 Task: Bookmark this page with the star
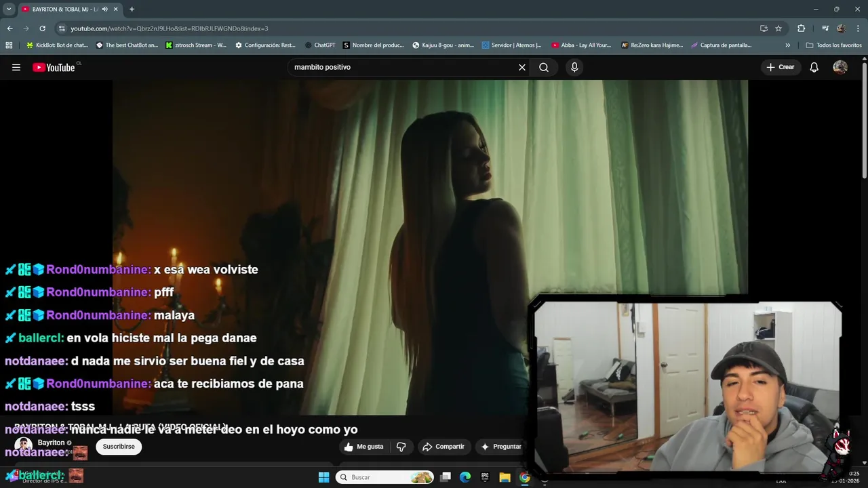[778, 28]
